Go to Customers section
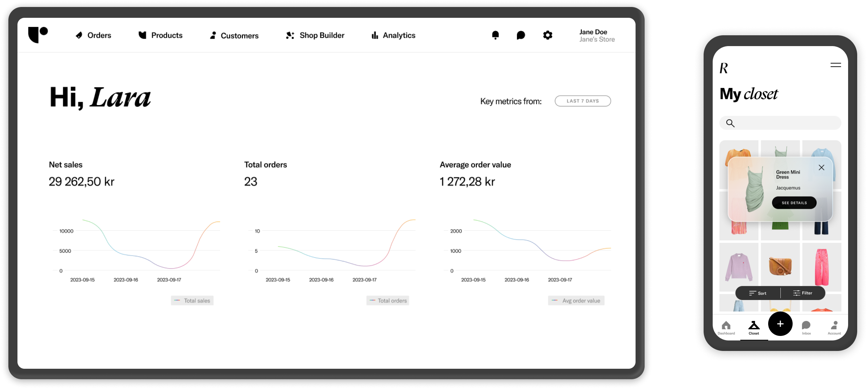 point(234,36)
